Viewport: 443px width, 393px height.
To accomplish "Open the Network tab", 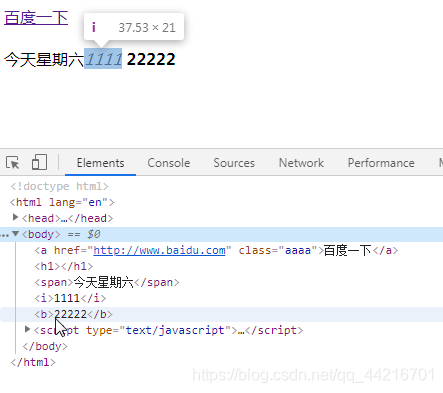I will pyautogui.click(x=301, y=163).
